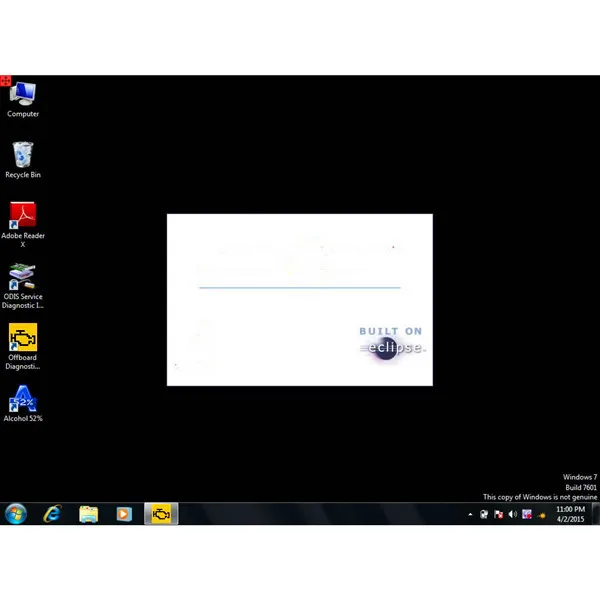Click the splash screen loading progress bar

coord(300,287)
